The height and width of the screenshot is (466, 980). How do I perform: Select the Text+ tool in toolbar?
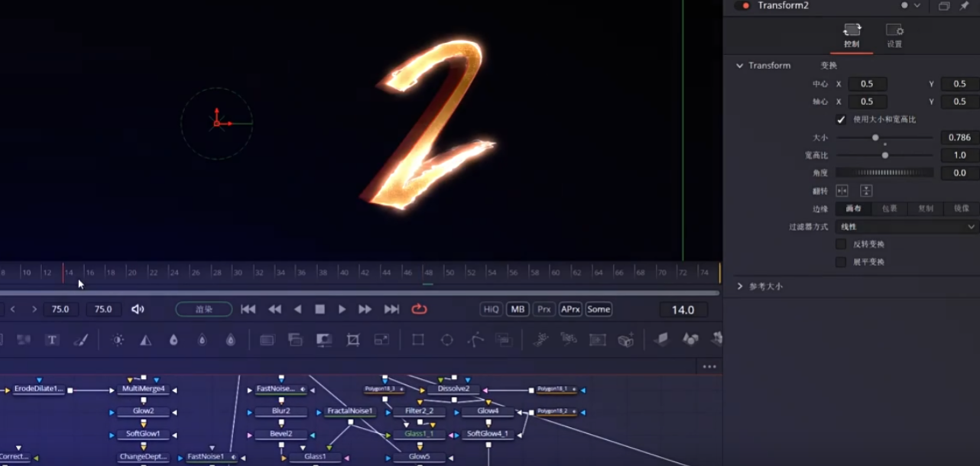pos(52,340)
